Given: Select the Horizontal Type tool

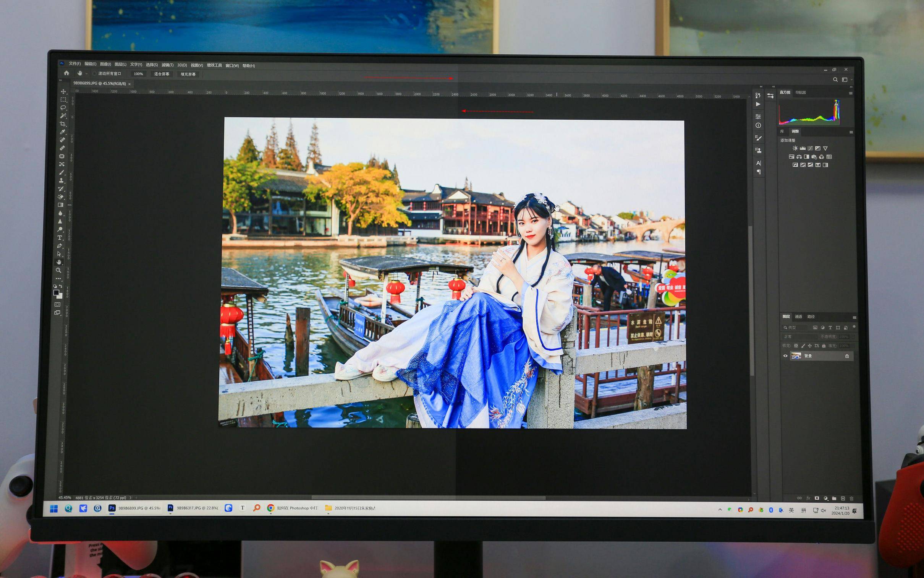Looking at the screenshot, I should point(60,238).
